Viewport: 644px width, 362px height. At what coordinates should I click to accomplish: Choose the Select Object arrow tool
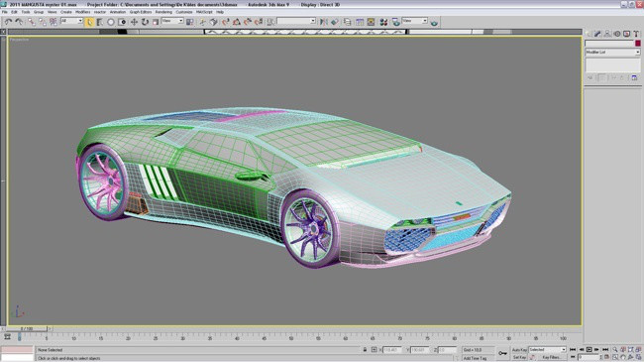(89, 22)
